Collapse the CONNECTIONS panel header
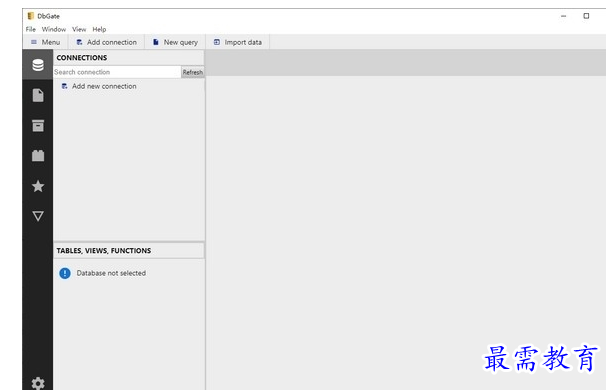This screenshot has height=390, width=606. 129,58
